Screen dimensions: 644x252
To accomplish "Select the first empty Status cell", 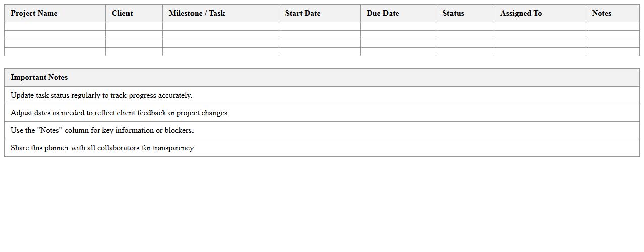I will (465, 26).
